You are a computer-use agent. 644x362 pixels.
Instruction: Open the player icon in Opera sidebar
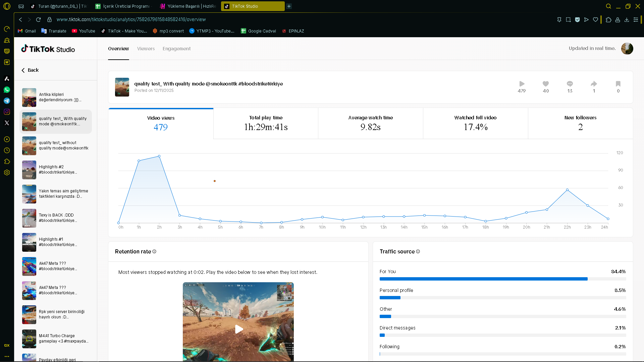point(7,139)
